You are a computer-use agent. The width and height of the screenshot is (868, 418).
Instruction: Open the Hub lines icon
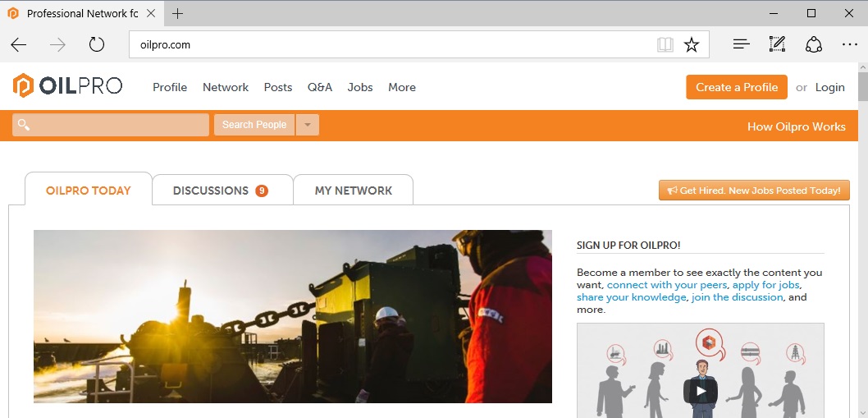[x=741, y=44]
